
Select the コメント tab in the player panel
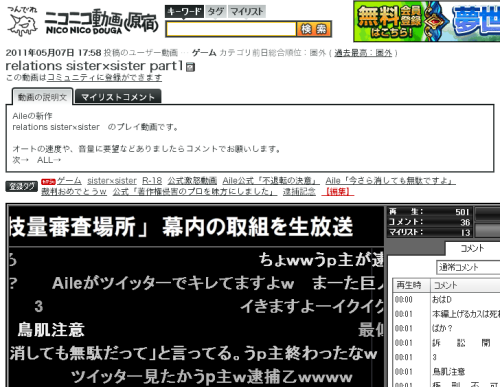[472, 248]
